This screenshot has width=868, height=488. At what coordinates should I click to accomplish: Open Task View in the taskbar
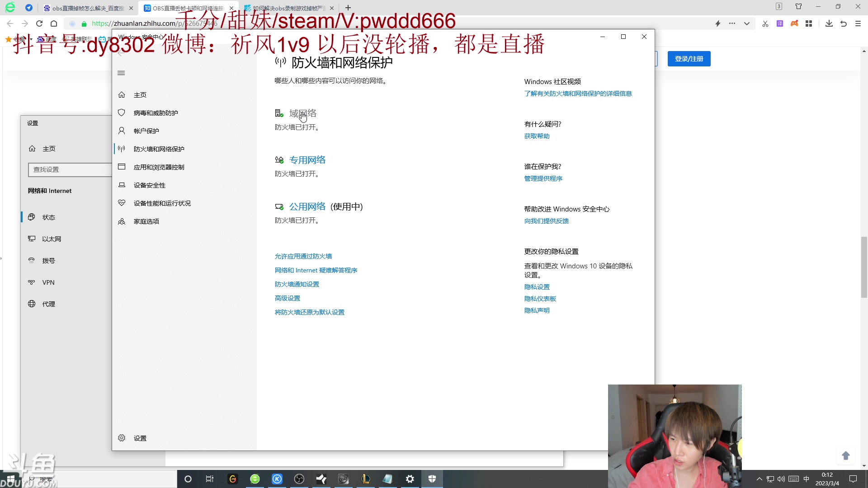[x=210, y=479]
